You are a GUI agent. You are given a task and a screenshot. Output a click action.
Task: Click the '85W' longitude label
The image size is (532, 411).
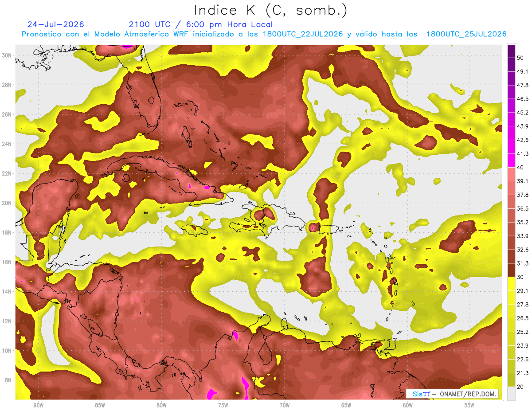(x=100, y=405)
